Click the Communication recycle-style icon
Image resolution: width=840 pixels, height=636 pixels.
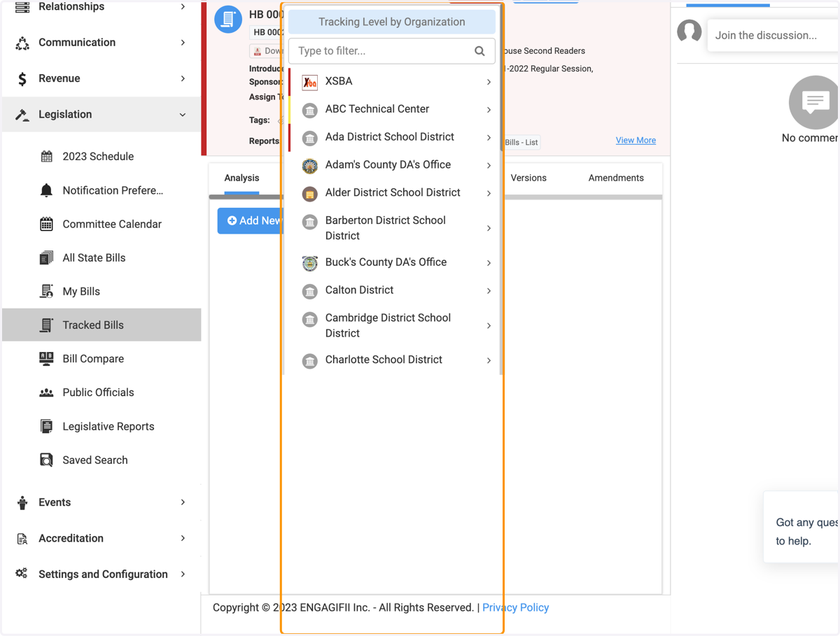coord(22,43)
